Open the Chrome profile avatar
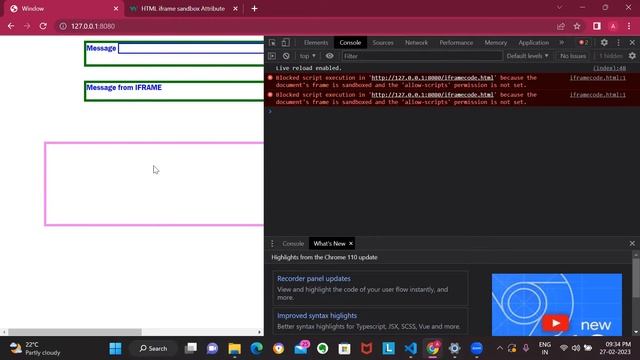The height and width of the screenshot is (360, 640). pyautogui.click(x=613, y=26)
